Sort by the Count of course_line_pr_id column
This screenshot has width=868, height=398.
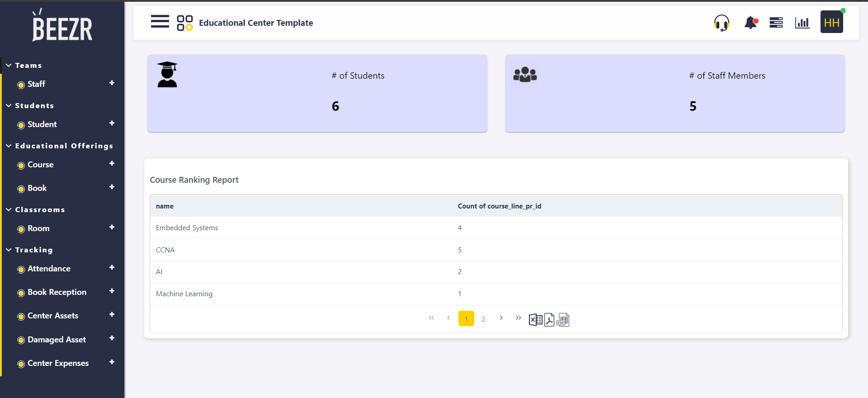tap(500, 206)
